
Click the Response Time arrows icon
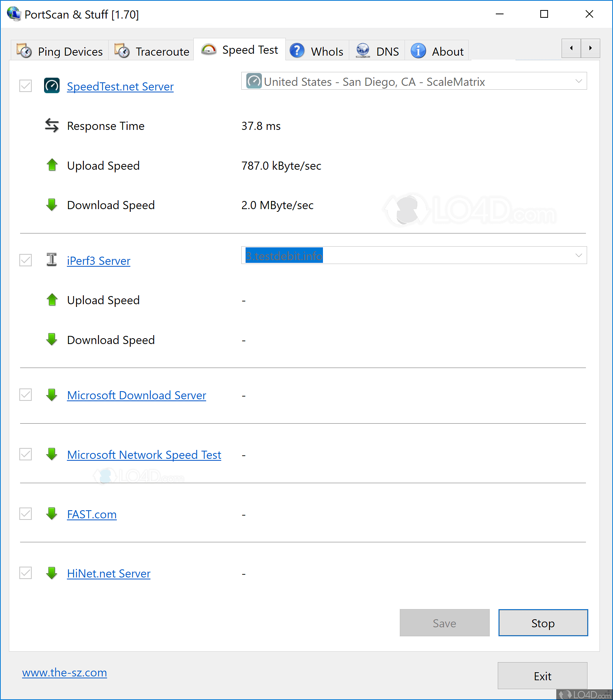[52, 125]
